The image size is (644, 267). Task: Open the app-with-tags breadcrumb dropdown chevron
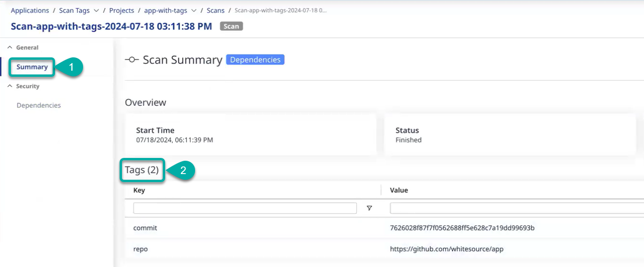pyautogui.click(x=194, y=10)
